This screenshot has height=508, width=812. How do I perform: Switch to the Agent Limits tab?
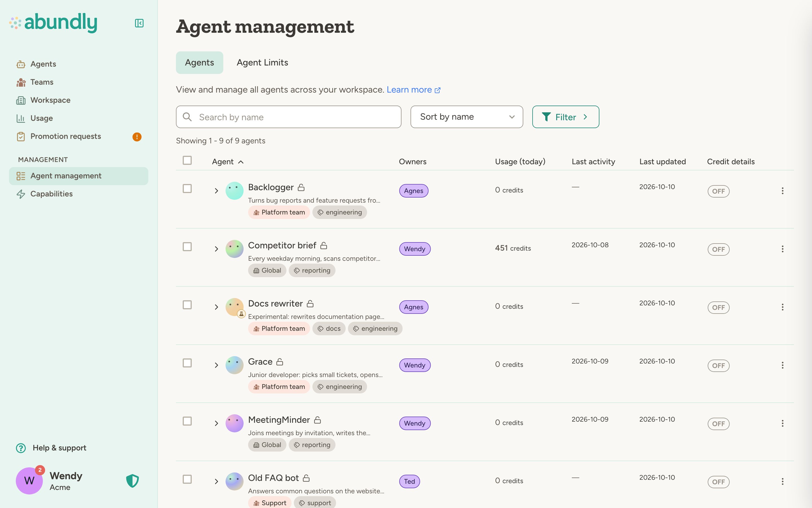(262, 62)
